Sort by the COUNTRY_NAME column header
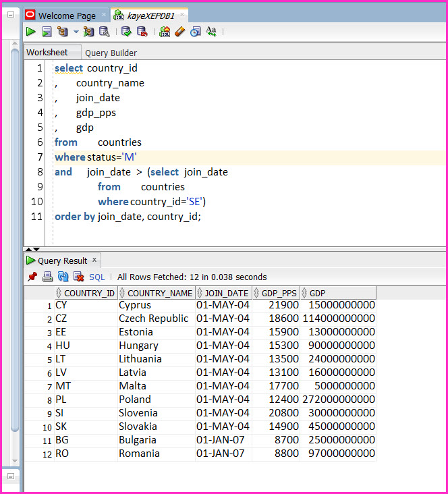This screenshot has width=448, height=494. coord(157,293)
